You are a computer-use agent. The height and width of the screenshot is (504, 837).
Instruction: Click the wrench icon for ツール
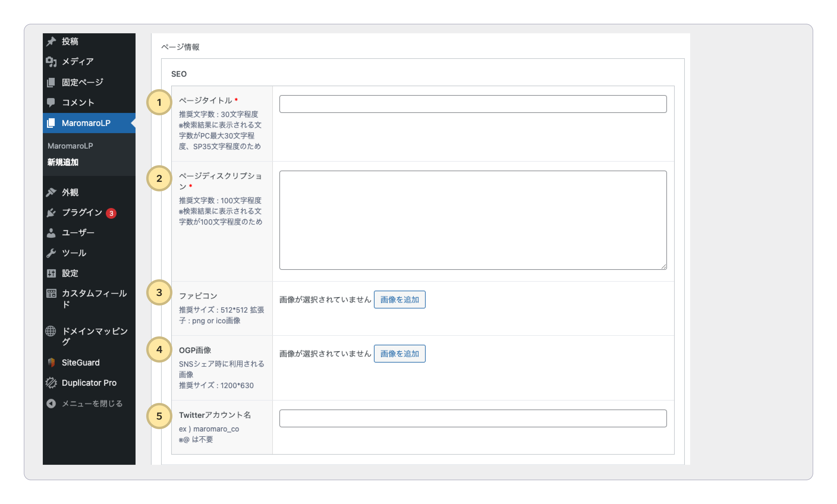51,253
